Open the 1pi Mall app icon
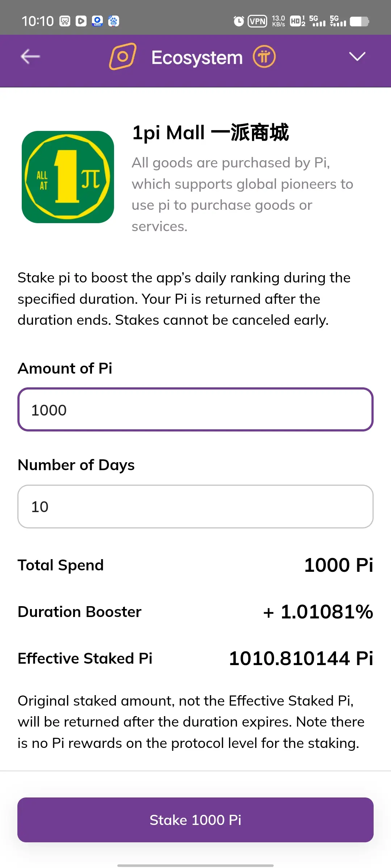Image resolution: width=391 pixels, height=868 pixels. point(68,177)
